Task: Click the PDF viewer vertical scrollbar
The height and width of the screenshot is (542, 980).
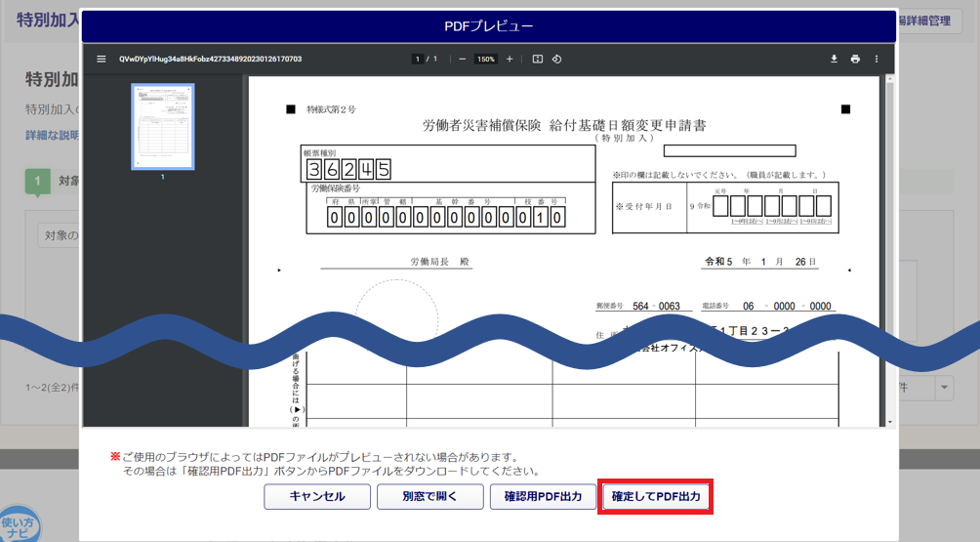Action: 889,244
